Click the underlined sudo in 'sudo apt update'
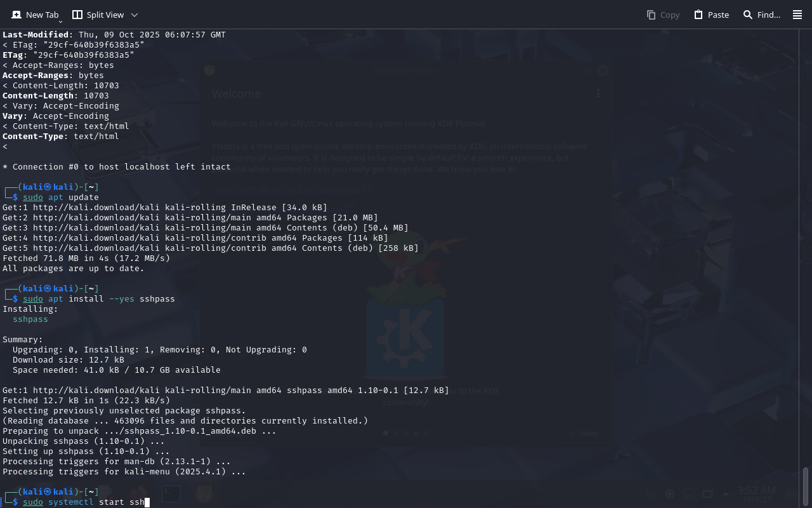 tap(33, 197)
